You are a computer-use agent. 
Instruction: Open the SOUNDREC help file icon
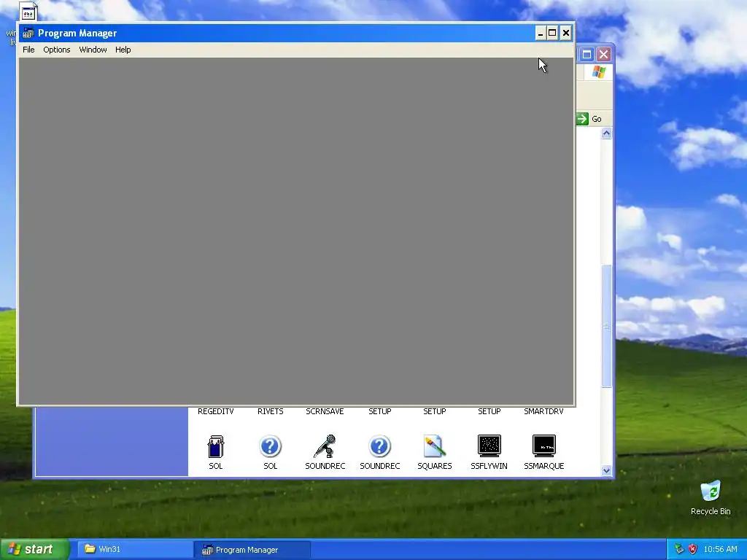pos(379,447)
